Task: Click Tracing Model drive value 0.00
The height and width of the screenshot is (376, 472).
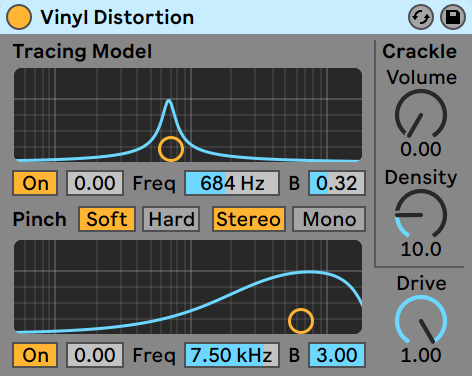Action: (x=95, y=183)
